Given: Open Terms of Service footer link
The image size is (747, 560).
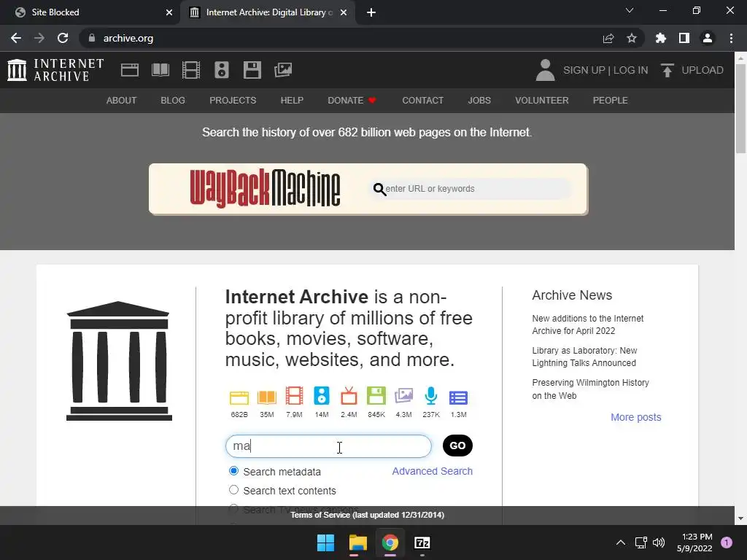Looking at the screenshot, I should 368,515.
